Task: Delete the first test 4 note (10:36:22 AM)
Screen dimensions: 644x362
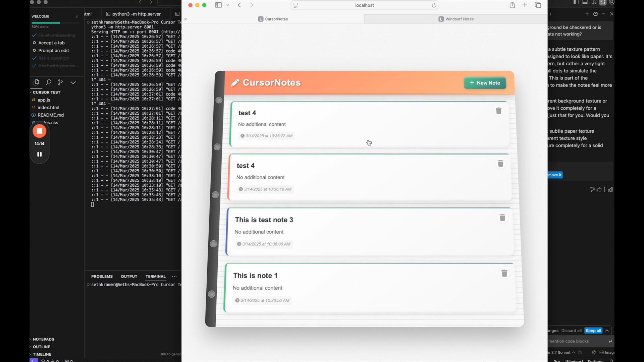Action: point(499,111)
